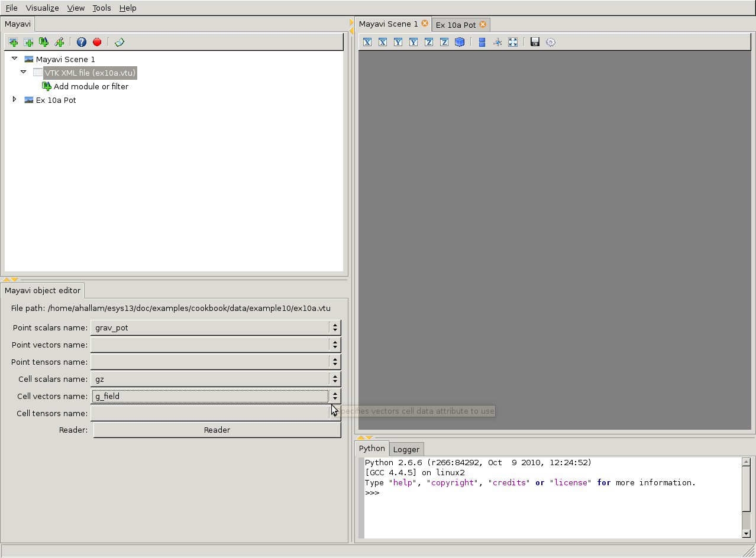Switch scene to full screen view

tap(513, 42)
